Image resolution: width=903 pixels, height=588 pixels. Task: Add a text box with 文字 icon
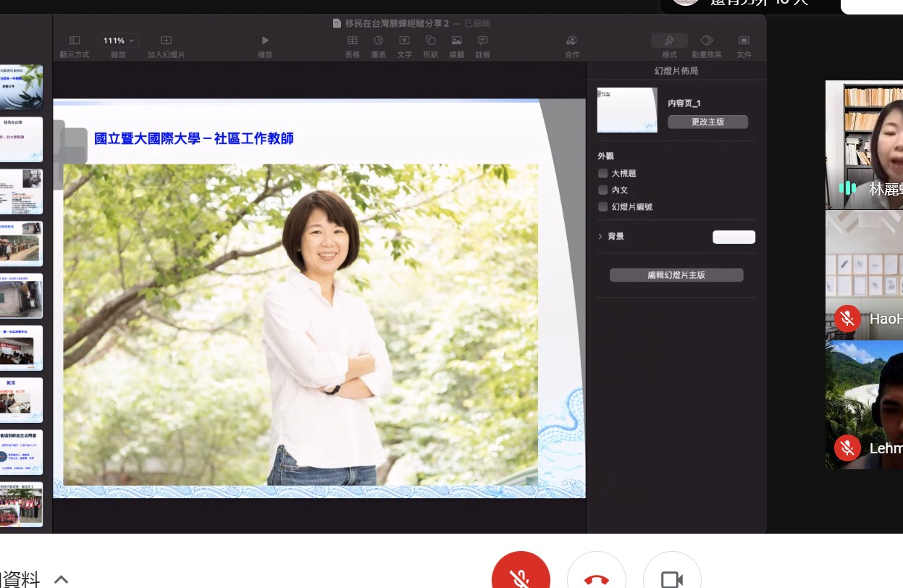(x=404, y=41)
